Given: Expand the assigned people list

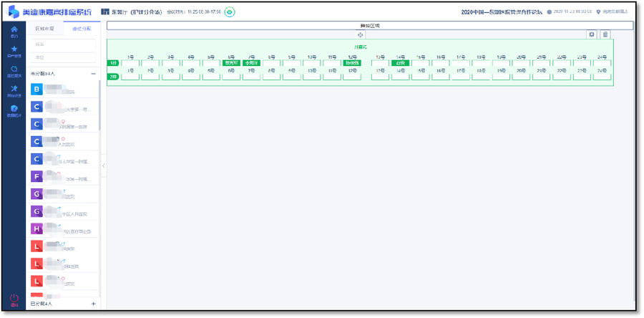Looking at the screenshot, I should coord(93,304).
